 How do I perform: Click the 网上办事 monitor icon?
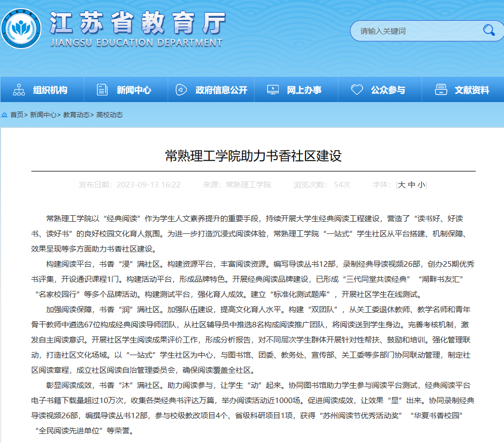point(273,90)
